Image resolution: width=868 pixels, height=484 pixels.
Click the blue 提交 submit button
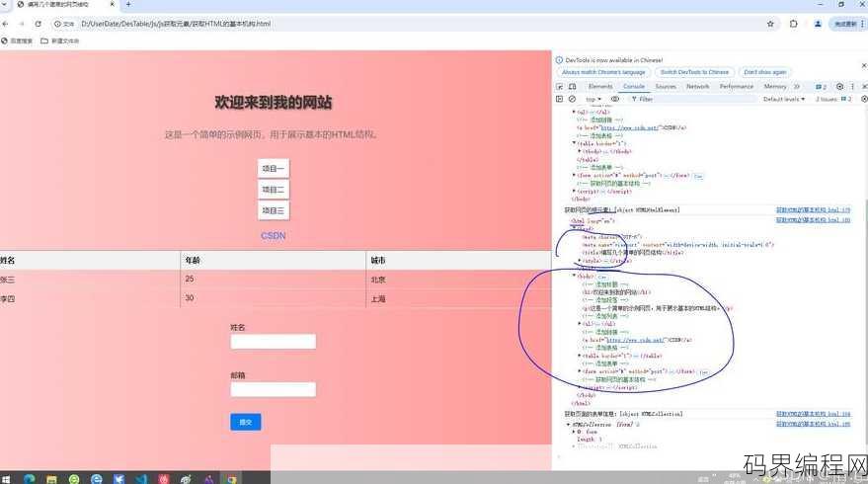pyautogui.click(x=245, y=422)
